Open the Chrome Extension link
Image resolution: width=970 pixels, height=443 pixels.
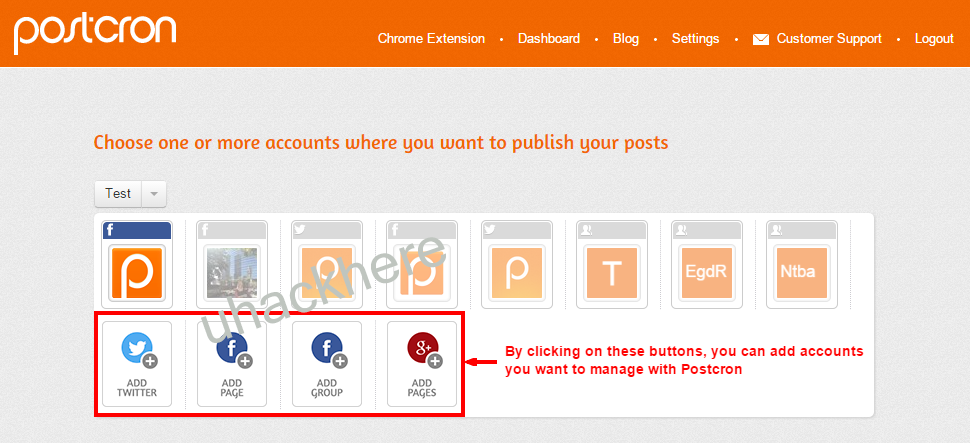[431, 38]
